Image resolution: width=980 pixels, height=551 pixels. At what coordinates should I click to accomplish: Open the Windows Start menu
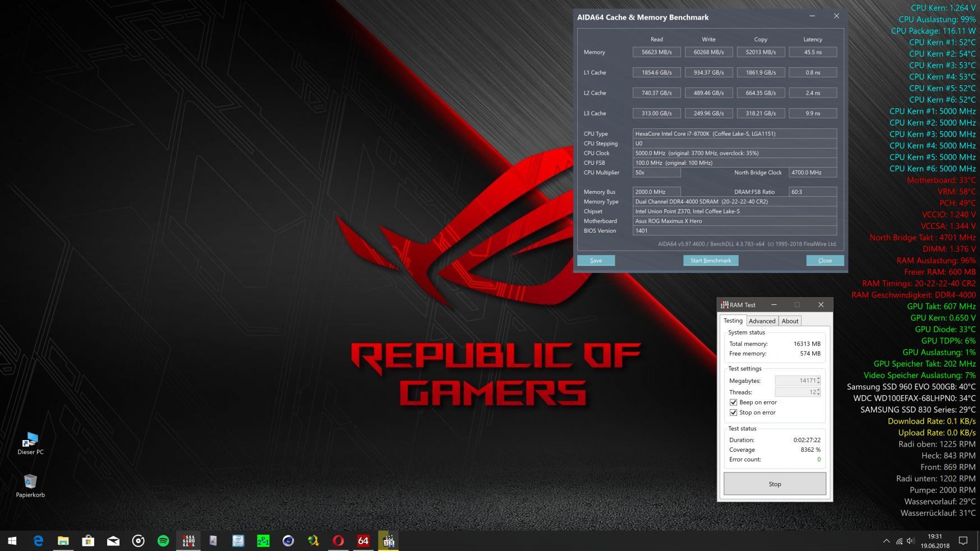tap(12, 541)
